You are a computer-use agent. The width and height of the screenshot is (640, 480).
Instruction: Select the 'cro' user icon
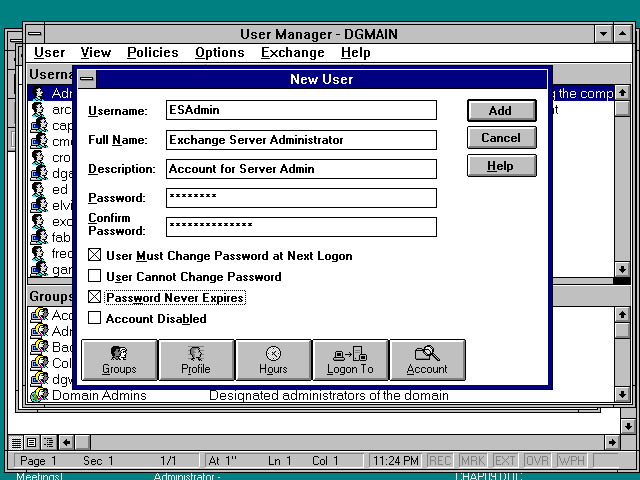coord(38,158)
